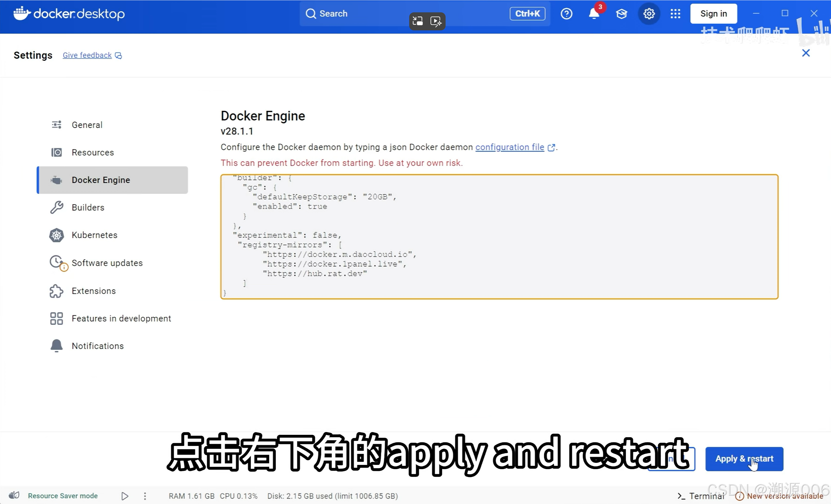This screenshot has height=504, width=831.
Task: Click the Docker Engine whale icon in sidebar
Action: (x=56, y=180)
